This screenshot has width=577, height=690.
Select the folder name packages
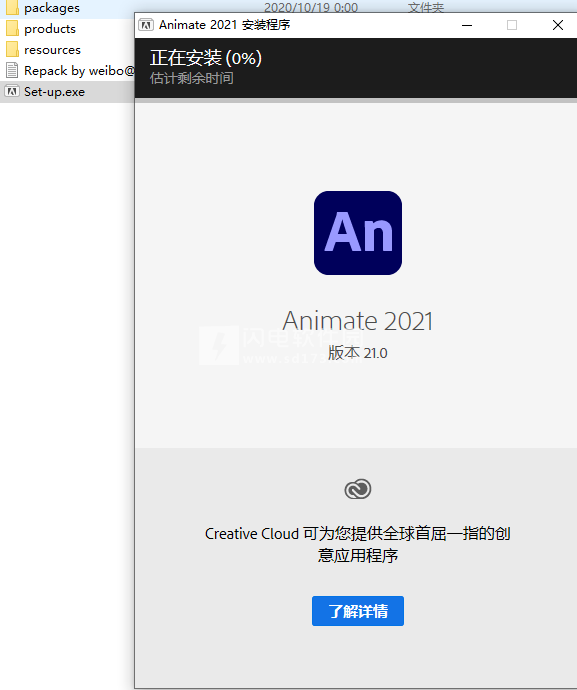point(52,8)
